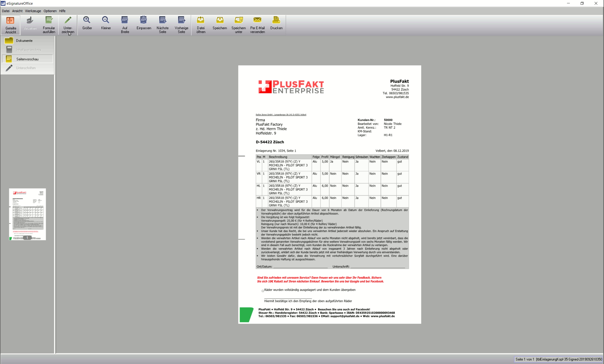Image resolution: width=604 pixels, height=364 pixels.
Task: Click 'Velbert, den 08.12.2019' date text
Action: (392, 151)
